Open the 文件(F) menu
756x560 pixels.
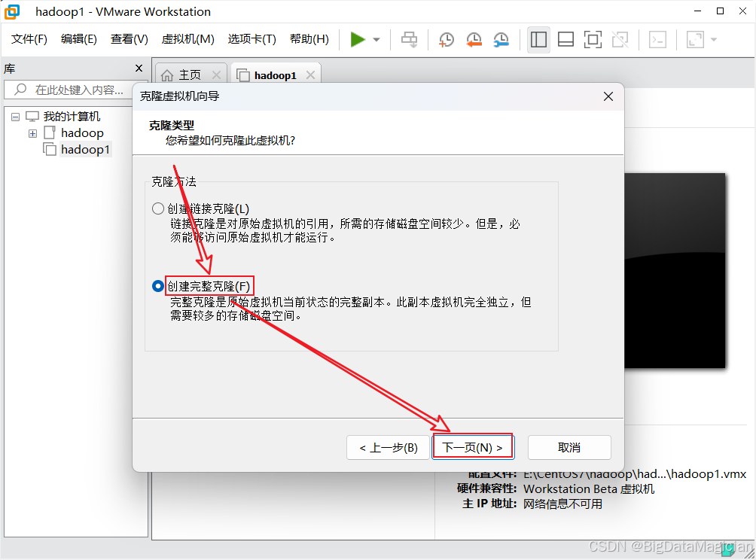29,39
